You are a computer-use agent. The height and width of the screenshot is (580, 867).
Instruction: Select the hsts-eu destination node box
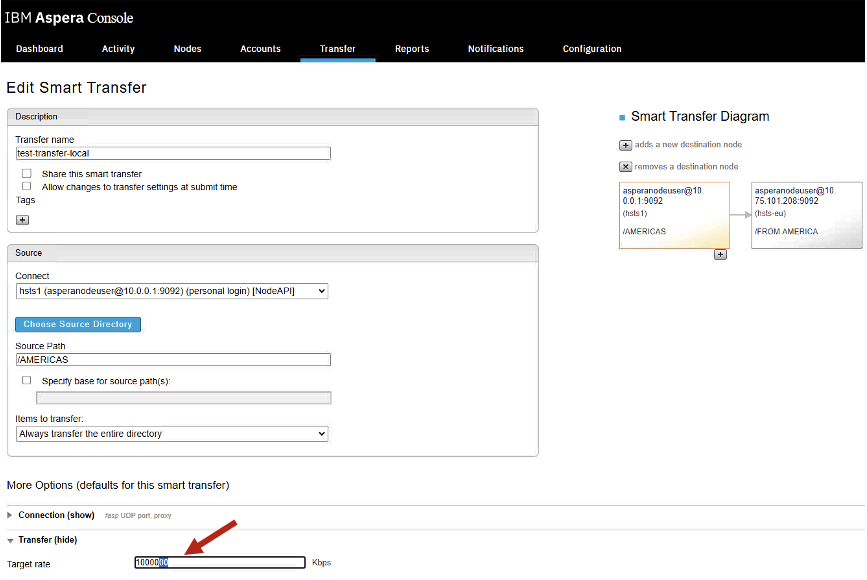[x=806, y=215]
